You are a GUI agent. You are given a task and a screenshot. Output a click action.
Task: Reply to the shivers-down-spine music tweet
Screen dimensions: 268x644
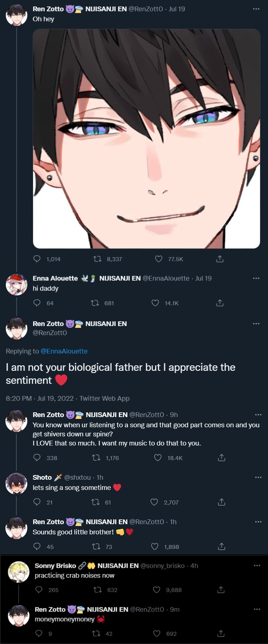tap(37, 458)
